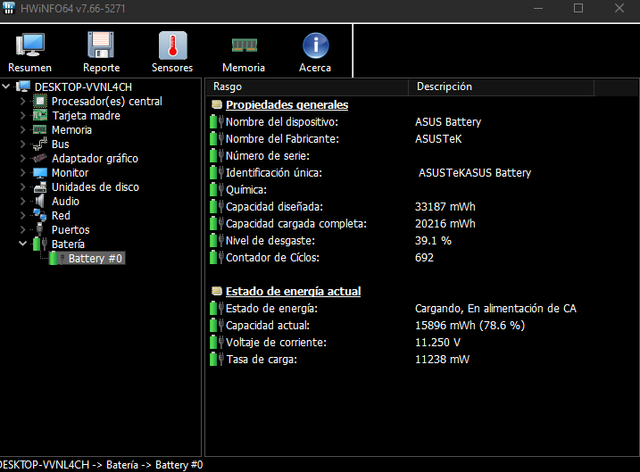The height and width of the screenshot is (472, 640).
Task: Click the drive icon for Unidades de disco
Action: point(40,187)
